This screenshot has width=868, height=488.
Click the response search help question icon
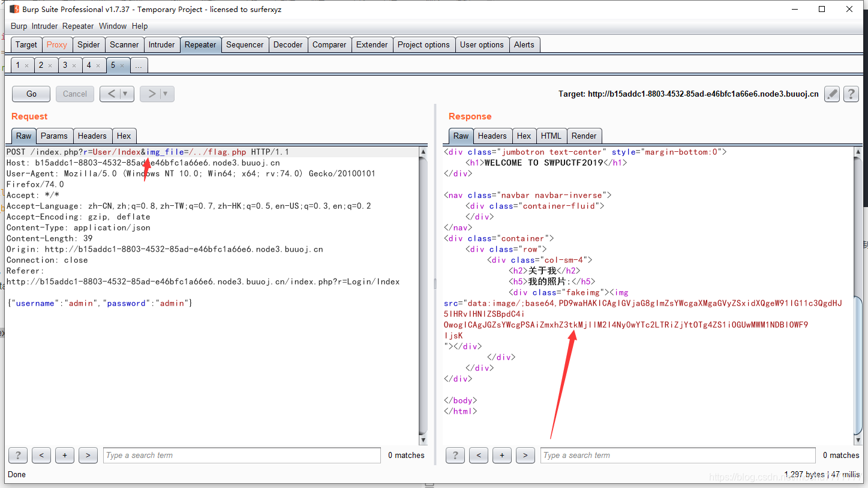[x=455, y=455]
